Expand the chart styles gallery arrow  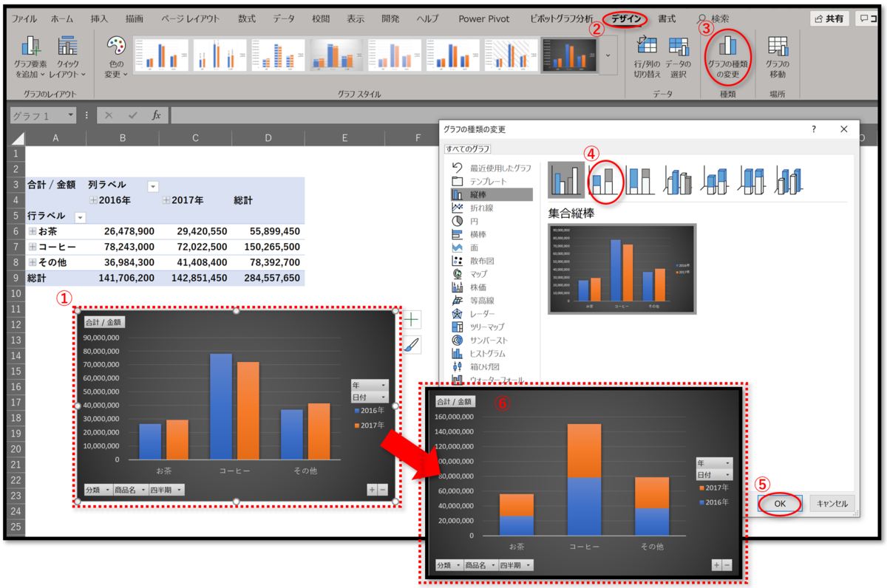tap(608, 55)
